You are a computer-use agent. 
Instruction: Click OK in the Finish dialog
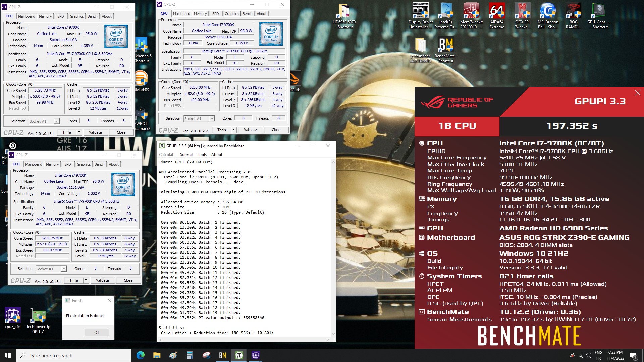(x=97, y=333)
